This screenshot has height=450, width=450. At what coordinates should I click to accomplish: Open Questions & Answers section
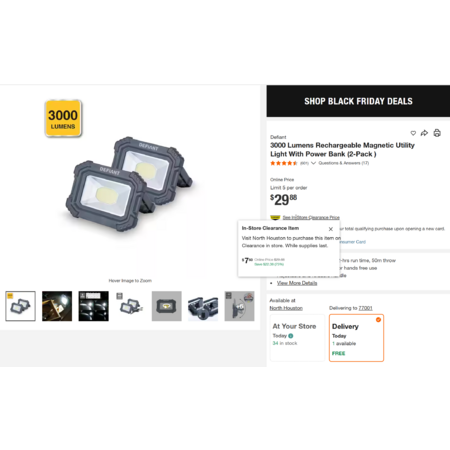coord(344,163)
